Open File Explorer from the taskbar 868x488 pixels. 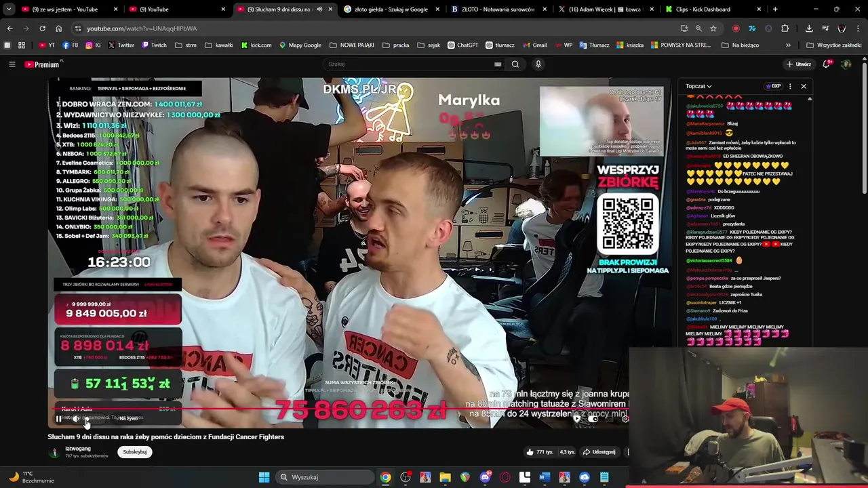coord(445,477)
